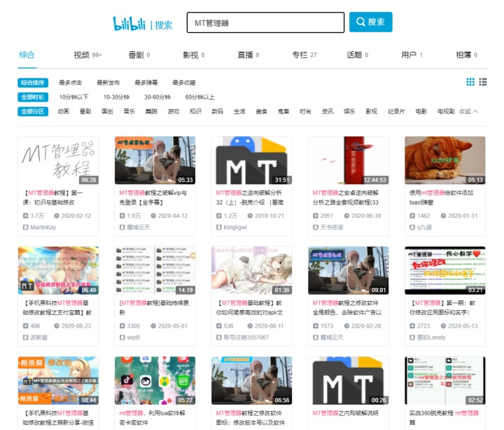Filter by 资讯 category
This screenshot has height=430, width=504.
(x=327, y=111)
